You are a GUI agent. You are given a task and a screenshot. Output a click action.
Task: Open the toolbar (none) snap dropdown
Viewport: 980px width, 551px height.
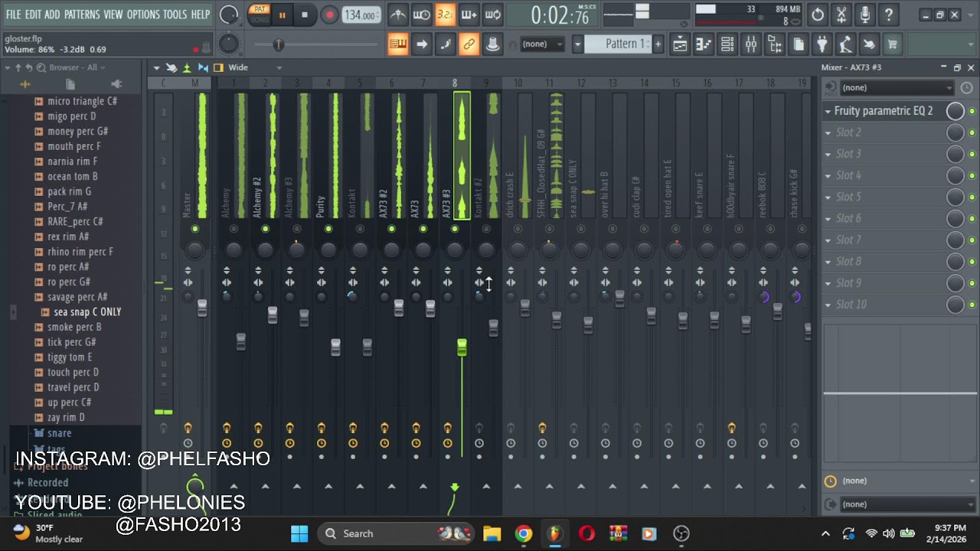pos(543,44)
